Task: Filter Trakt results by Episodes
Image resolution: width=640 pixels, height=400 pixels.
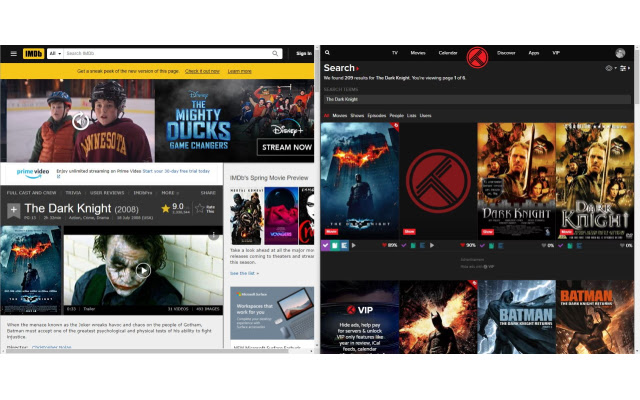Action: tap(376, 116)
